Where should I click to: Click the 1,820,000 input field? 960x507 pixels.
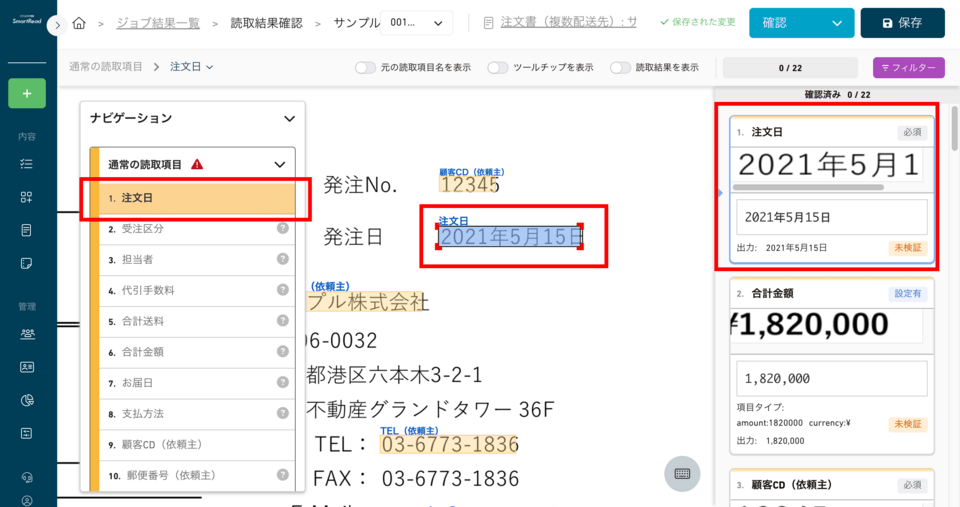[831, 378]
